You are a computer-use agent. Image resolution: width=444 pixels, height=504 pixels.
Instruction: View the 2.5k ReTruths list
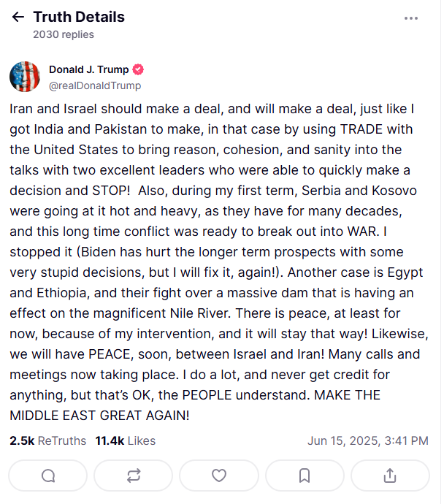47,440
